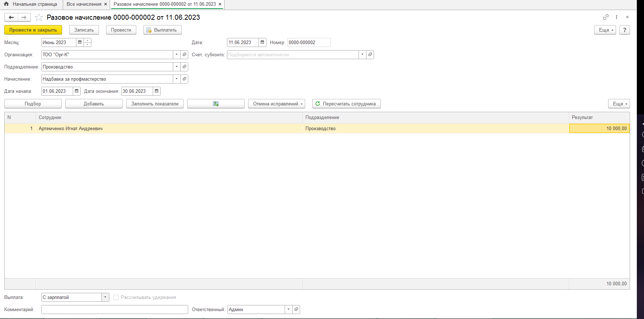Click the get link icon

606,17
